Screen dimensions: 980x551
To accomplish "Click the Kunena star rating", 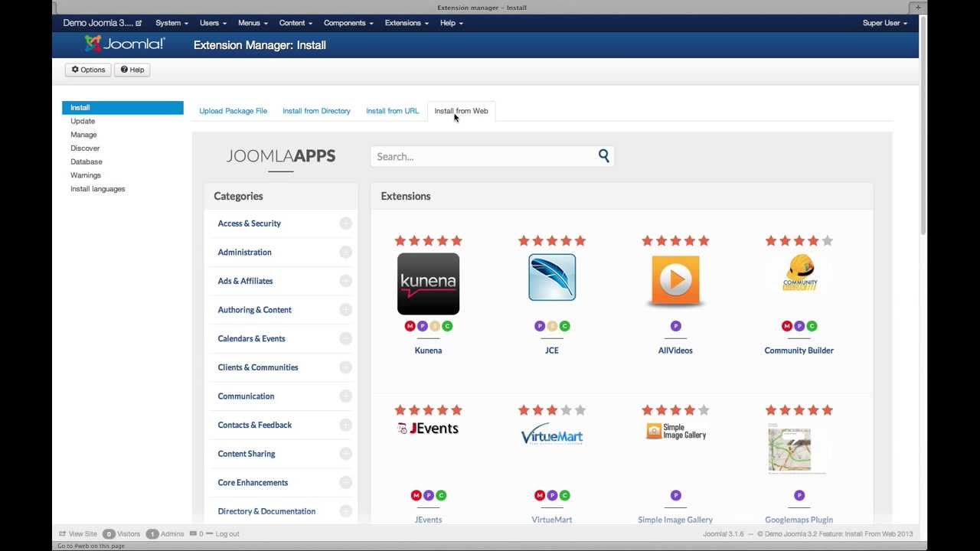I will click(428, 241).
